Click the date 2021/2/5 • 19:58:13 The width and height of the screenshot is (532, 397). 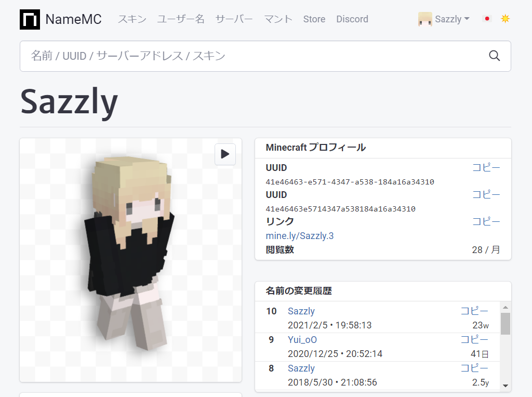pyautogui.click(x=330, y=325)
